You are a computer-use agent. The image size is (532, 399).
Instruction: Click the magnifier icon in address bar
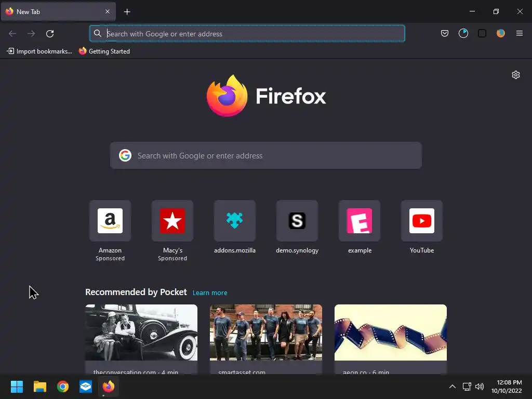pos(97,33)
